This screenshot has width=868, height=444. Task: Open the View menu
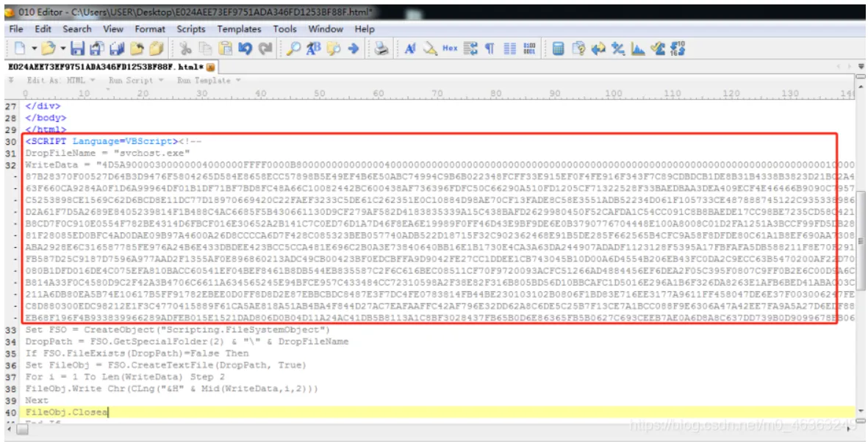(113, 29)
